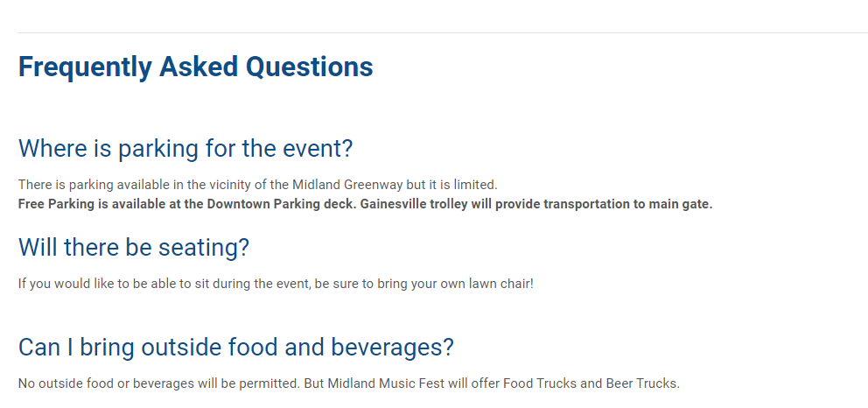Click the words 'Midland Music Fest'
This screenshot has height=408, width=868.
click(386, 383)
